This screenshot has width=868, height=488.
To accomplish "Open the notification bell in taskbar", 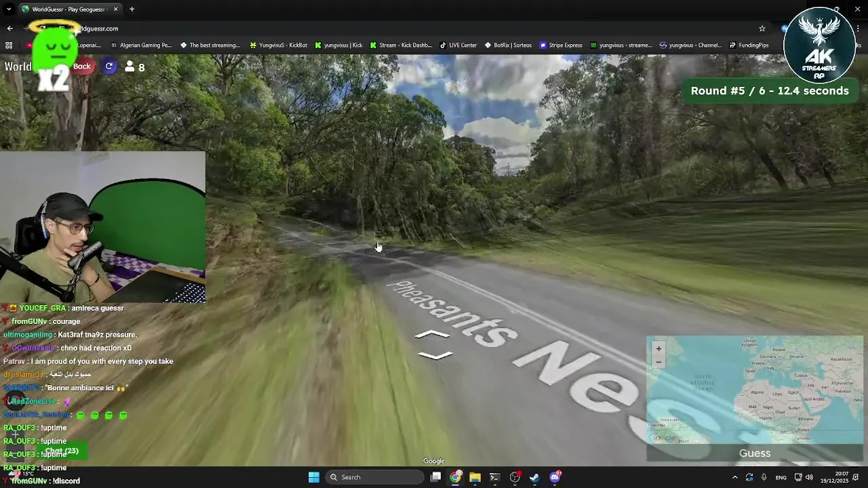I will tap(857, 477).
